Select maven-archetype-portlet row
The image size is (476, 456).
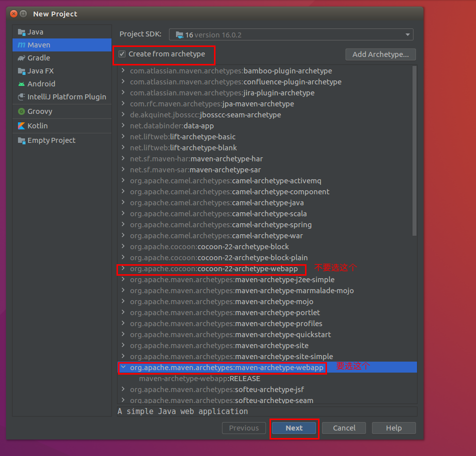(x=267, y=313)
